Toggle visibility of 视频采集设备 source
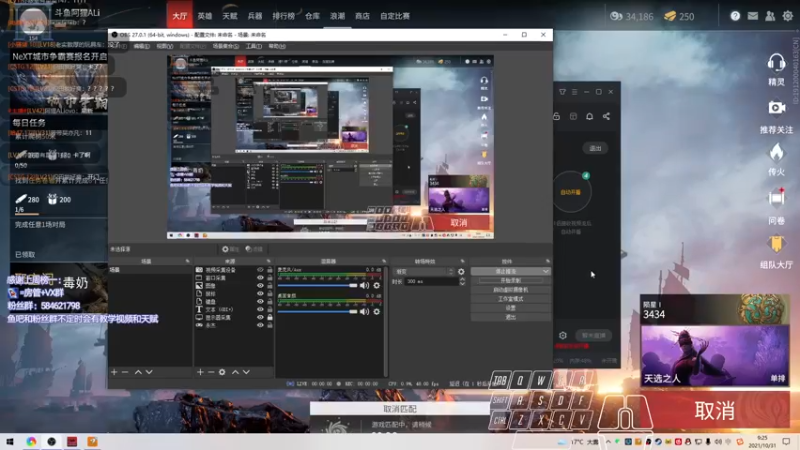 click(x=260, y=270)
